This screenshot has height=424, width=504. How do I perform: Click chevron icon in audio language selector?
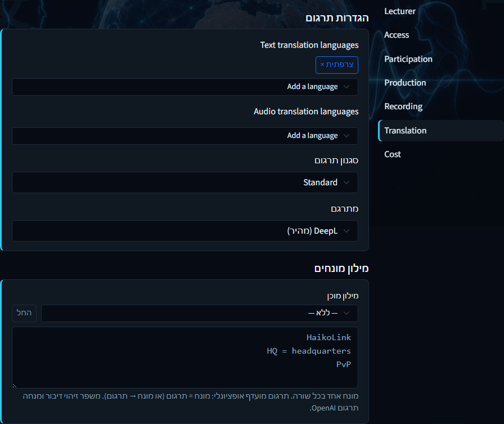point(346,136)
